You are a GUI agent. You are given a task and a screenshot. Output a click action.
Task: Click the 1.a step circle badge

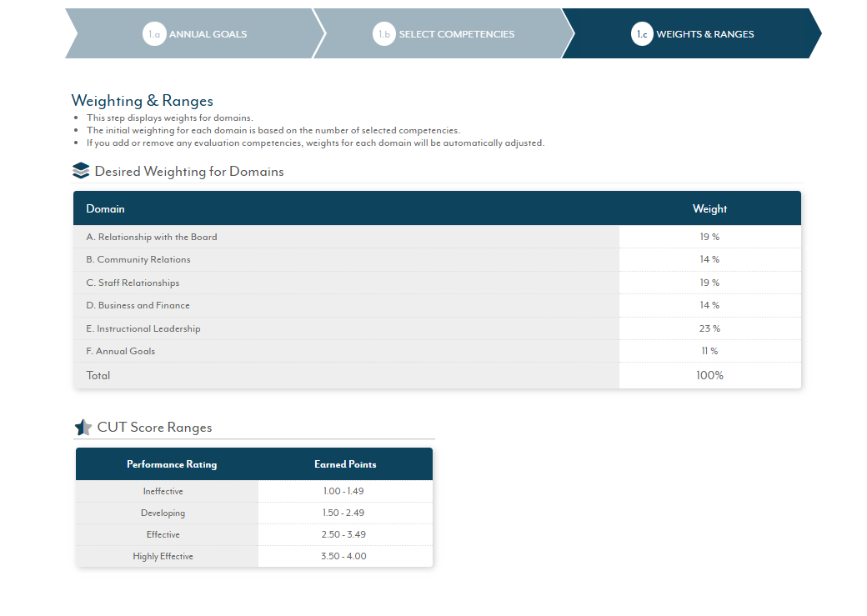[x=154, y=34]
